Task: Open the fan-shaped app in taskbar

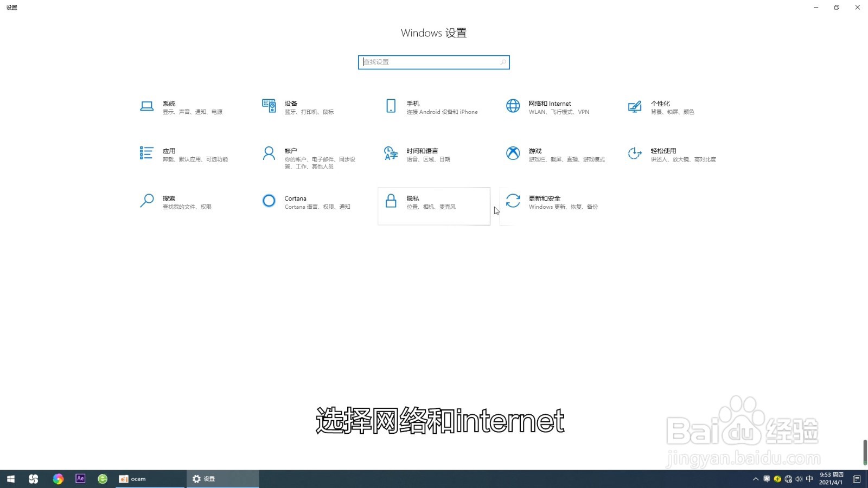Action: click(x=34, y=479)
